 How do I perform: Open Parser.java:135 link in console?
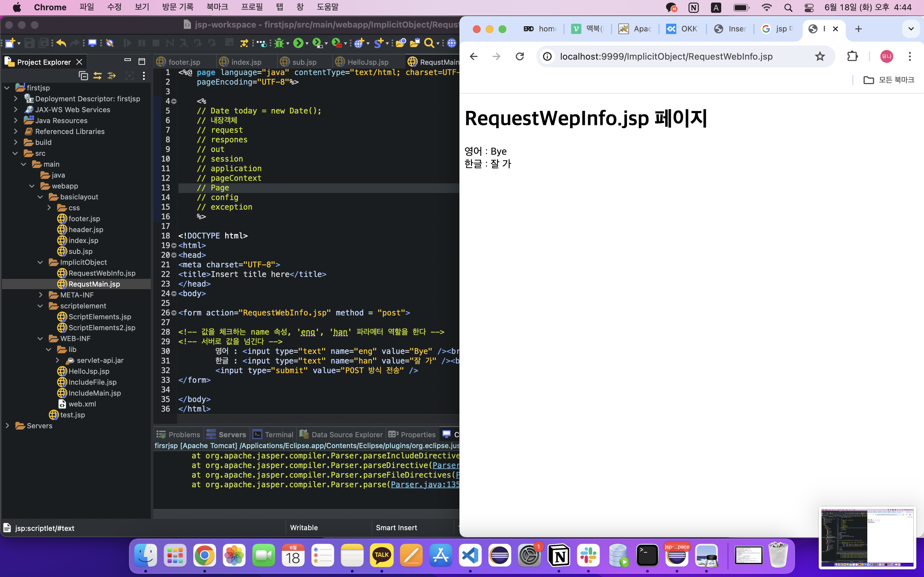coord(424,484)
